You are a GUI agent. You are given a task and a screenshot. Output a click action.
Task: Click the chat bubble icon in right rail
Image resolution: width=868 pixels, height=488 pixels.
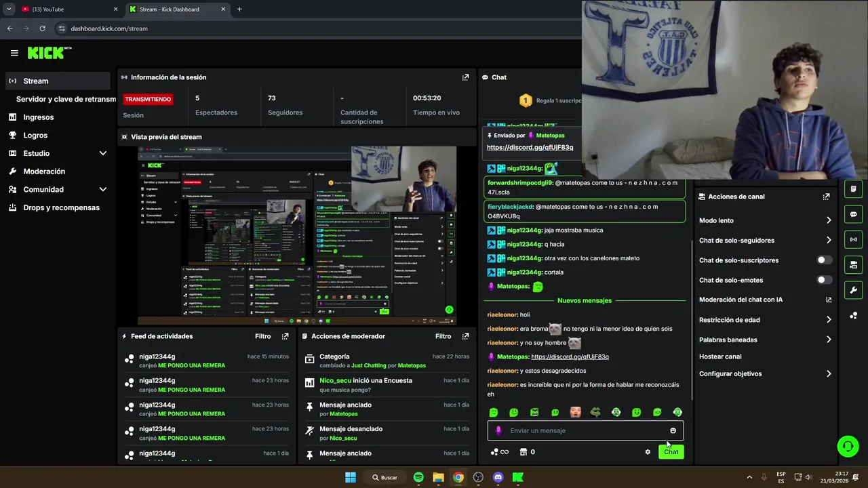point(853,214)
